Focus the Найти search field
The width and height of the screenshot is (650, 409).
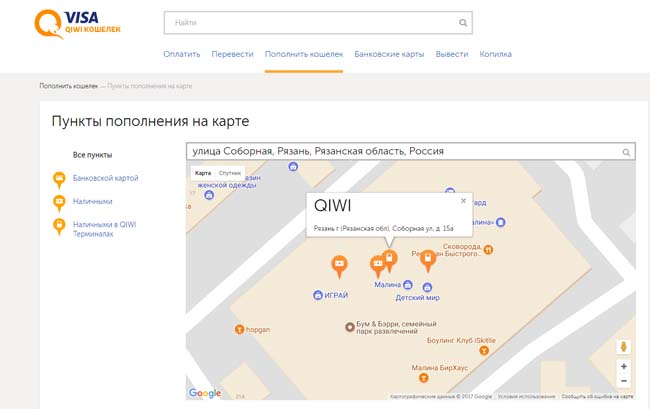[x=318, y=23]
